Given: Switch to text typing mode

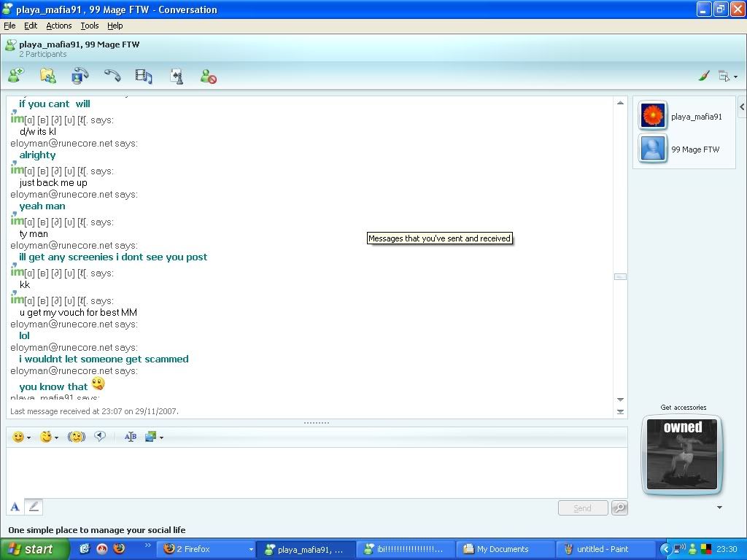Looking at the screenshot, I should (15, 507).
